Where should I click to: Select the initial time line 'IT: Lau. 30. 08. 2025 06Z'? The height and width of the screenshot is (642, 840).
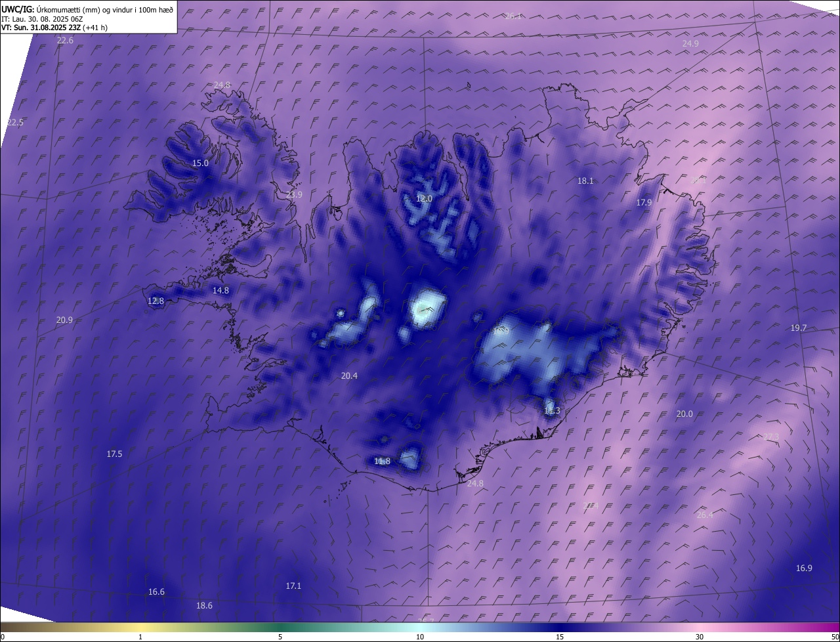42,18
